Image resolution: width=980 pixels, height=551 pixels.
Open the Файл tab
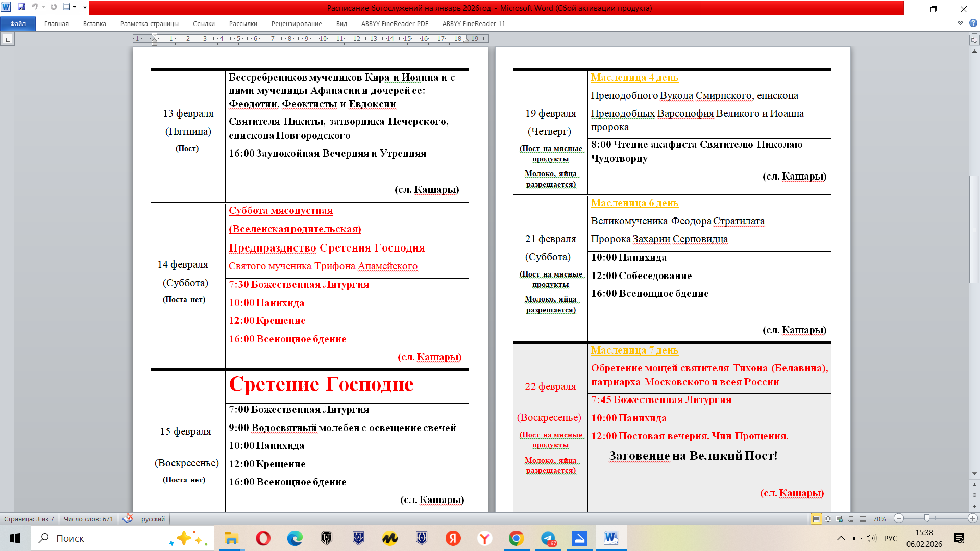tap(18, 23)
